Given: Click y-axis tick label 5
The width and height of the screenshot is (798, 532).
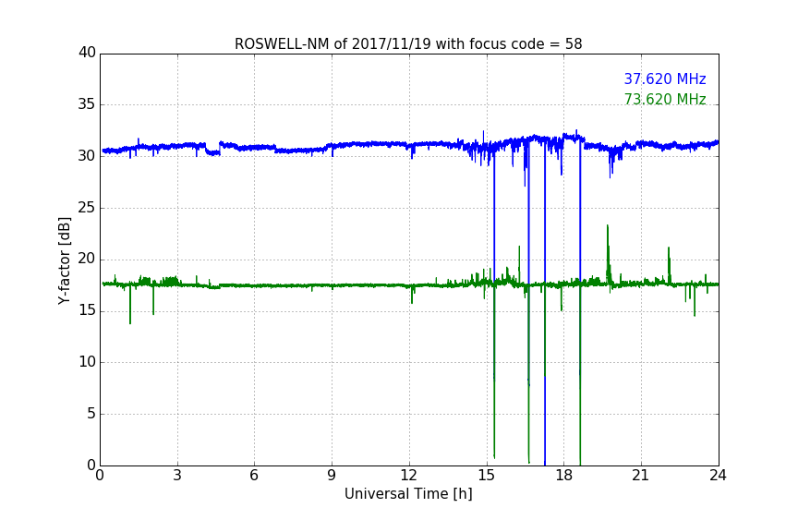Looking at the screenshot, I should [x=91, y=414].
